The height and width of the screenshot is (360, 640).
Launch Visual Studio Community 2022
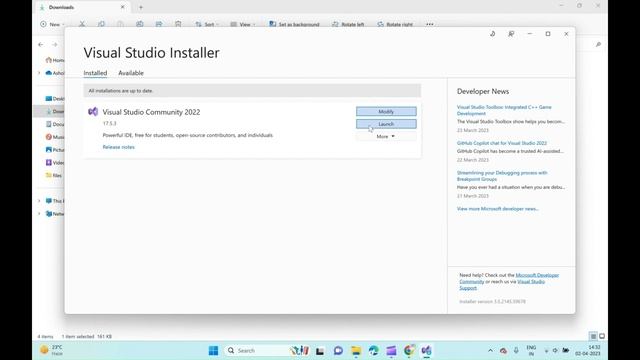(x=386, y=124)
